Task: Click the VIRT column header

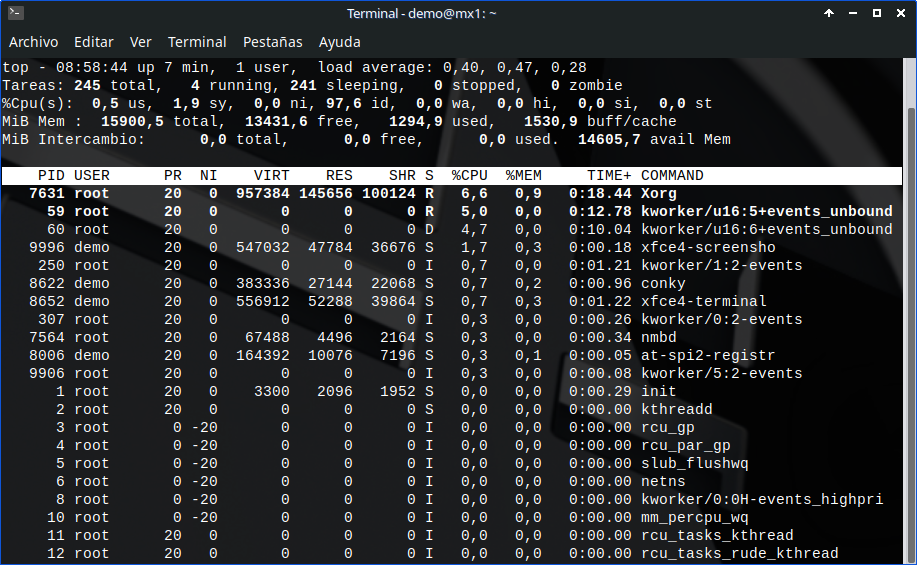Action: tap(271, 175)
